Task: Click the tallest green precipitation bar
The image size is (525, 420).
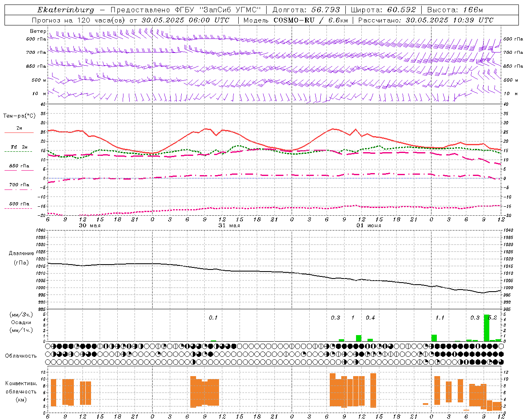Action: pyautogui.click(x=486, y=328)
